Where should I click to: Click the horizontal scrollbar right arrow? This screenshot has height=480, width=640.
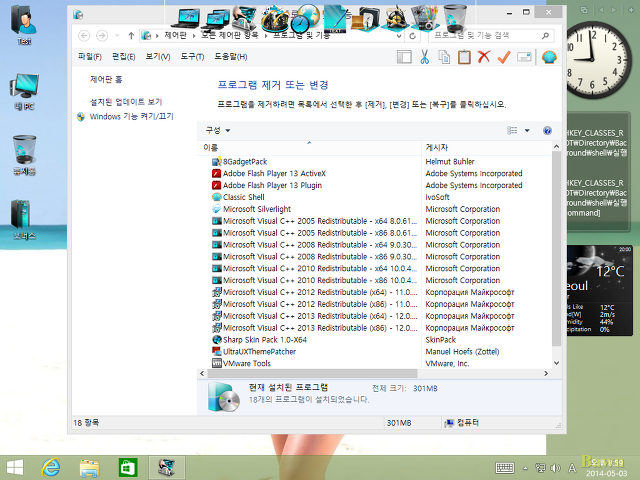tap(546, 373)
